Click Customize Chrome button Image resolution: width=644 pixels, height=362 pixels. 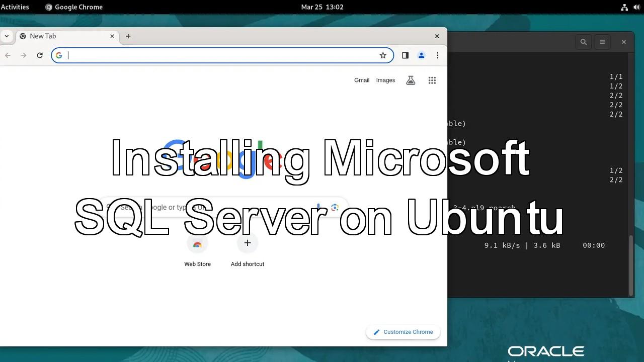403,332
